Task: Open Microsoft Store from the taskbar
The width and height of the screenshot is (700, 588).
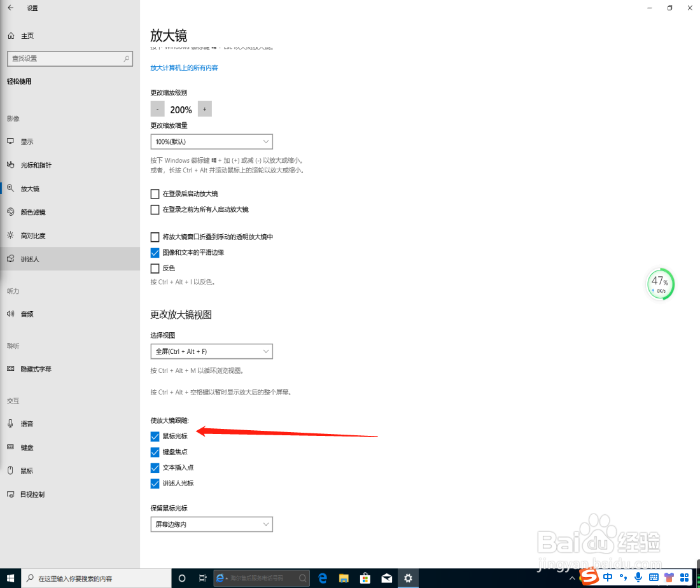Action: 365,578
